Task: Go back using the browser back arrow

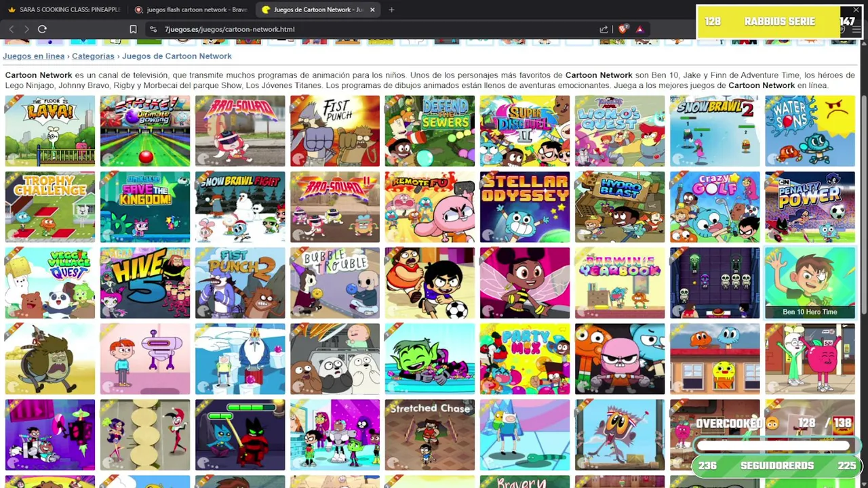Action: point(12,29)
